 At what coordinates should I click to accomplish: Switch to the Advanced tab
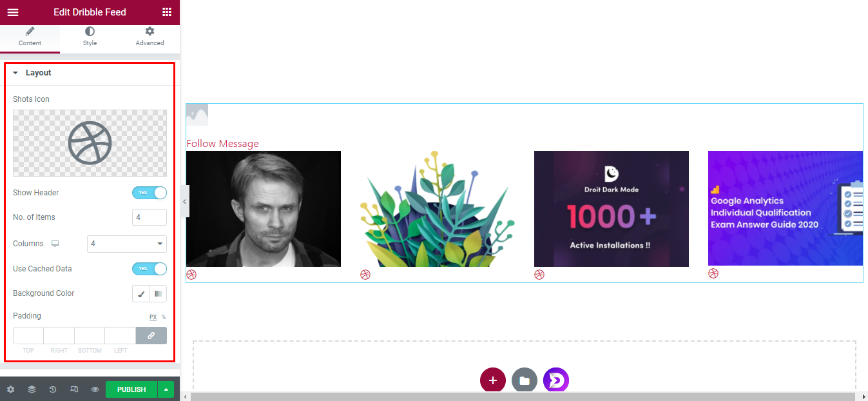(149, 37)
